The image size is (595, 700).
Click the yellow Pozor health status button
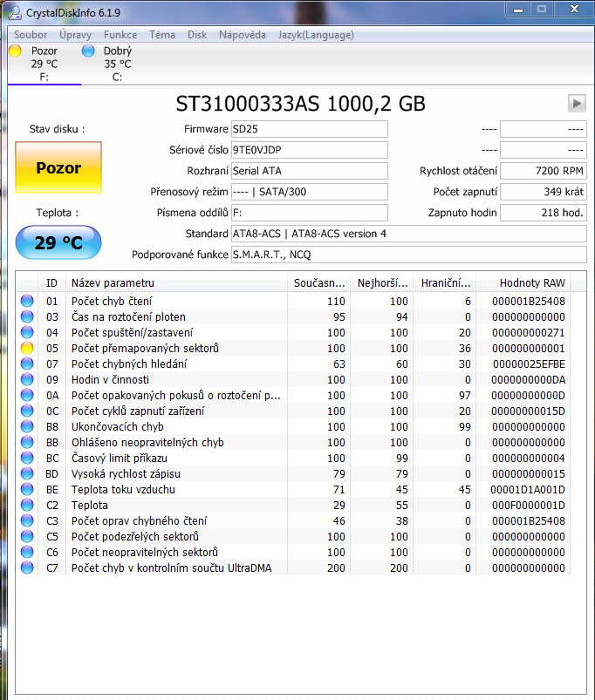pos(58,167)
